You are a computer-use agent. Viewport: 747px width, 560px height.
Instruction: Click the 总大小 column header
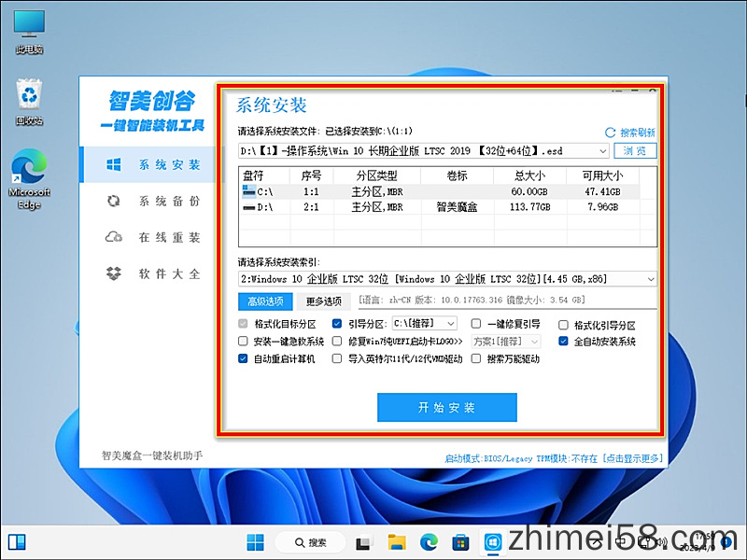click(529, 175)
